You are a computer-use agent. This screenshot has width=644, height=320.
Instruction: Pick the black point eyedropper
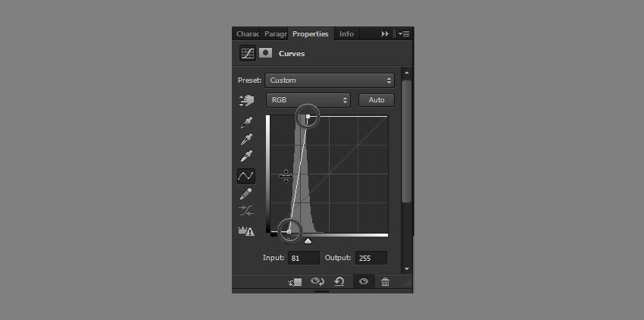click(x=246, y=123)
